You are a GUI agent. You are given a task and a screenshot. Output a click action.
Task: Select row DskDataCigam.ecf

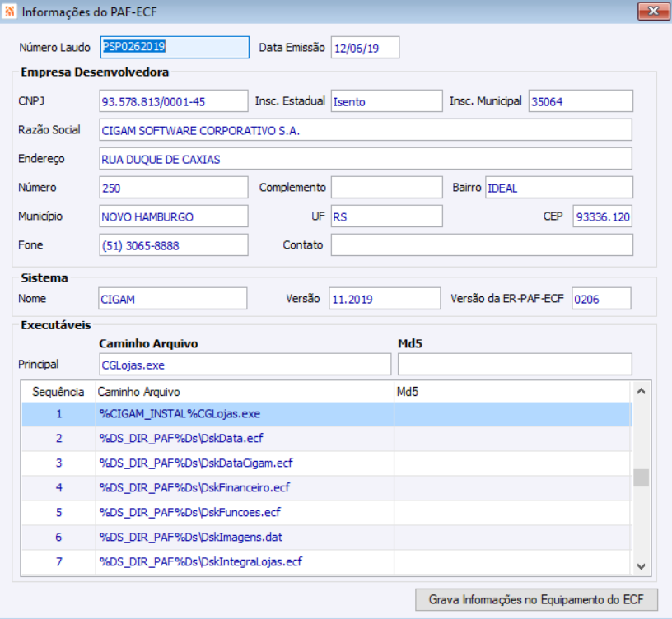pyautogui.click(x=327, y=463)
